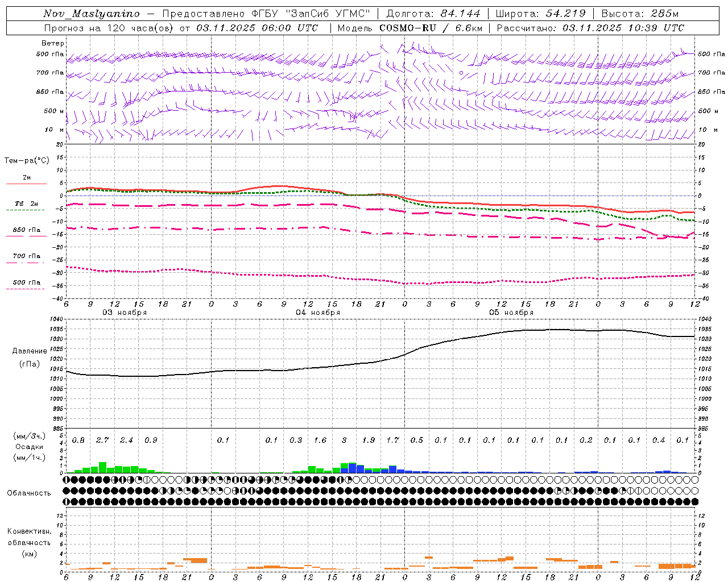The height and width of the screenshot is (582, 728).
Task: Click the 3-hour precipitation value 0.3
Action: (296, 440)
